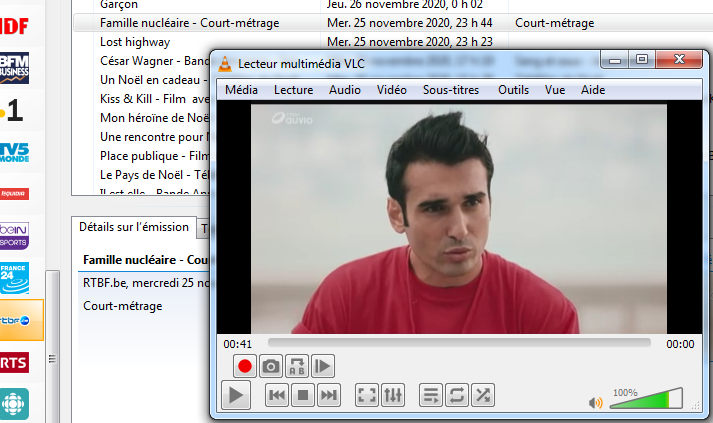Viewport: 713px width, 423px height.
Task: Skip to next media track
Action: (328, 396)
